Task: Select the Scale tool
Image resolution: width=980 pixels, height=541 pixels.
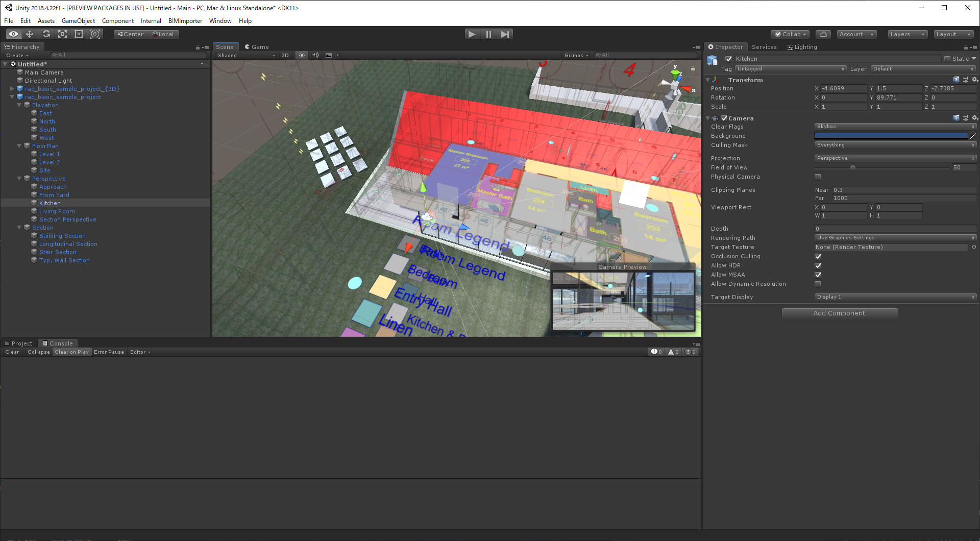Action: click(62, 34)
